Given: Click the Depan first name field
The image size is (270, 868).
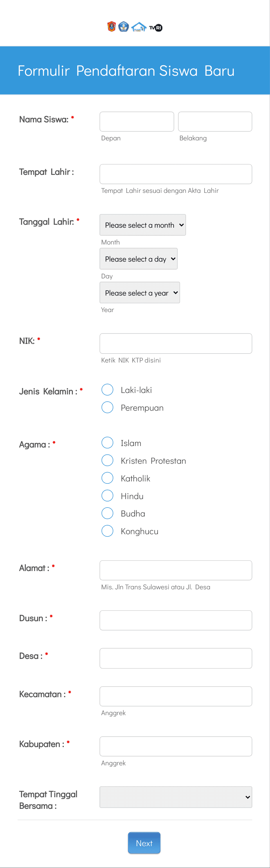Looking at the screenshot, I should tap(137, 122).
